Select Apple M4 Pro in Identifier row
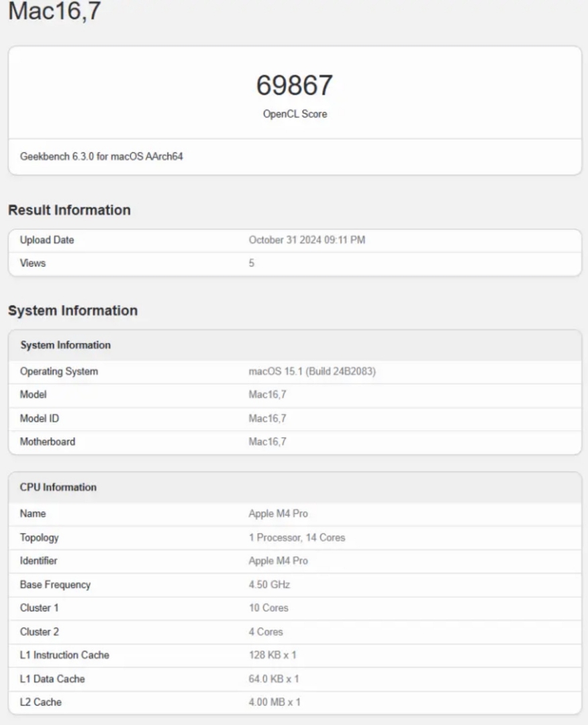Viewport: 588px width, 725px height. (x=279, y=561)
